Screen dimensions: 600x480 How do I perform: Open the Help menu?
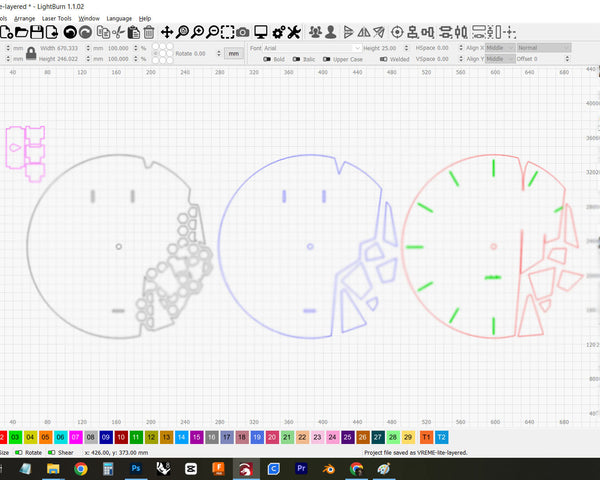pos(145,18)
